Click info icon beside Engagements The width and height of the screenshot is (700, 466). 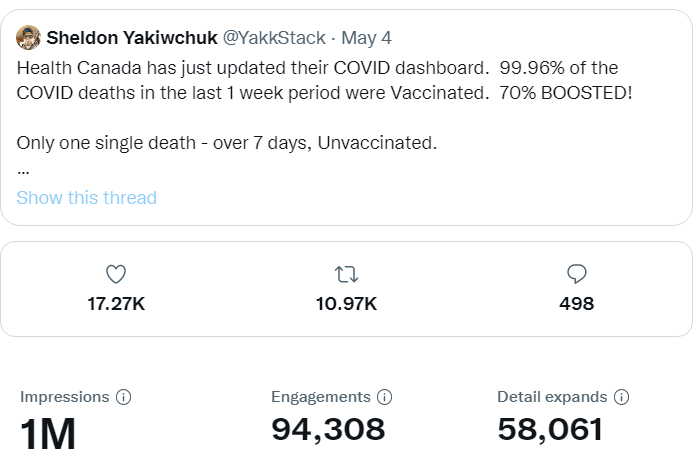coord(384,397)
